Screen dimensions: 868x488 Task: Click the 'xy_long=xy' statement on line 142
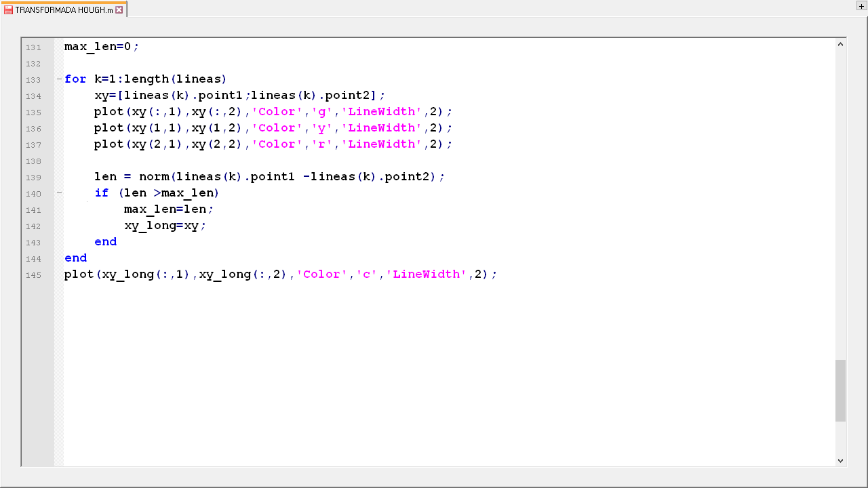161,226
